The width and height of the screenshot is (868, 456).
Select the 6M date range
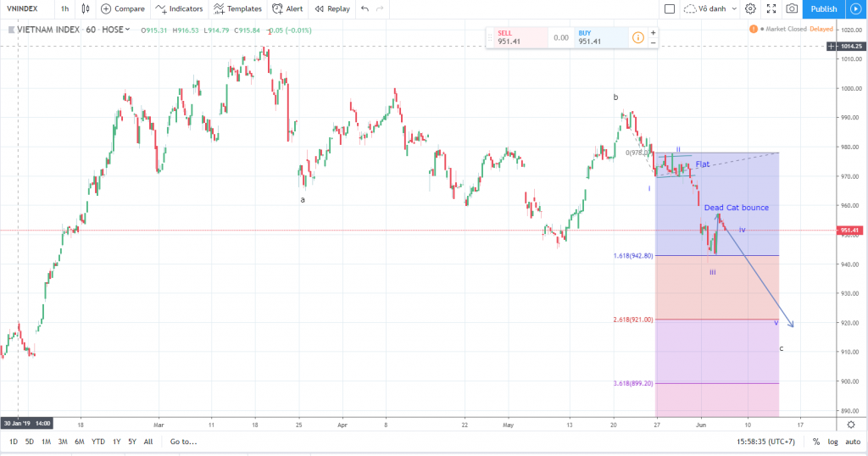79,442
